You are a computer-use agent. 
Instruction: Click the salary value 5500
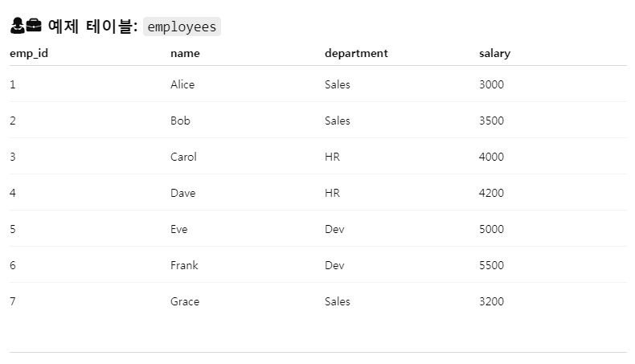pyautogui.click(x=491, y=265)
